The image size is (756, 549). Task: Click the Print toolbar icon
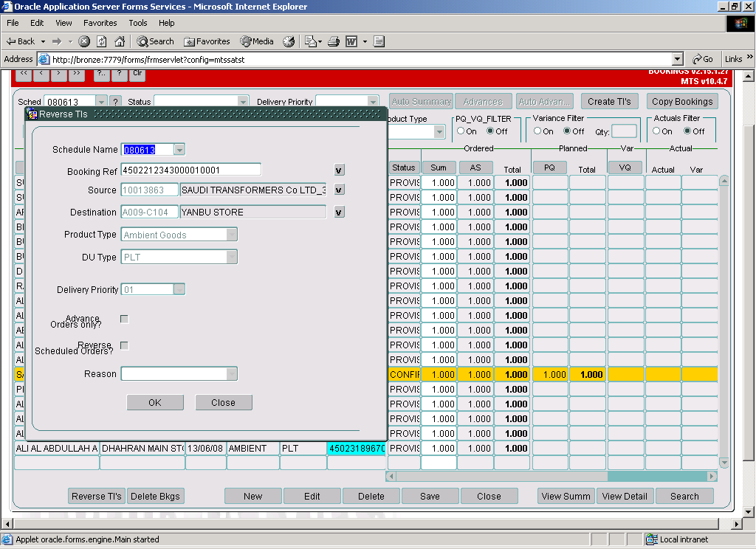point(334,41)
